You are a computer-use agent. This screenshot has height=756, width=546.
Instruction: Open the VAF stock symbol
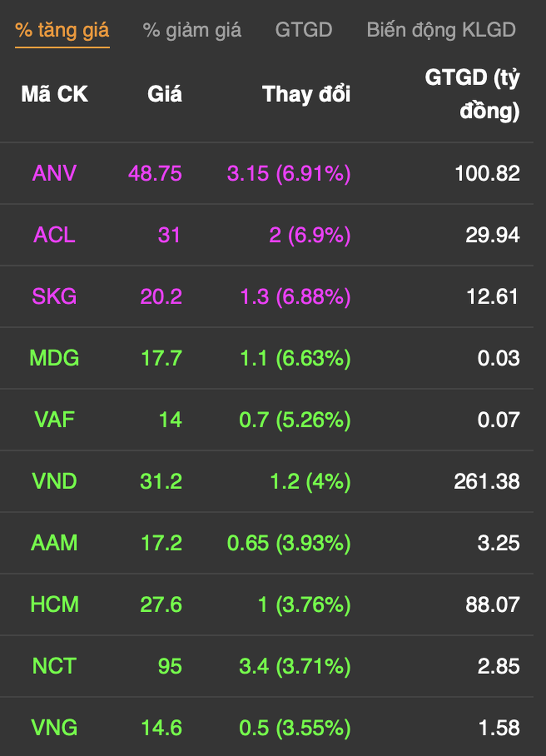click(54, 420)
